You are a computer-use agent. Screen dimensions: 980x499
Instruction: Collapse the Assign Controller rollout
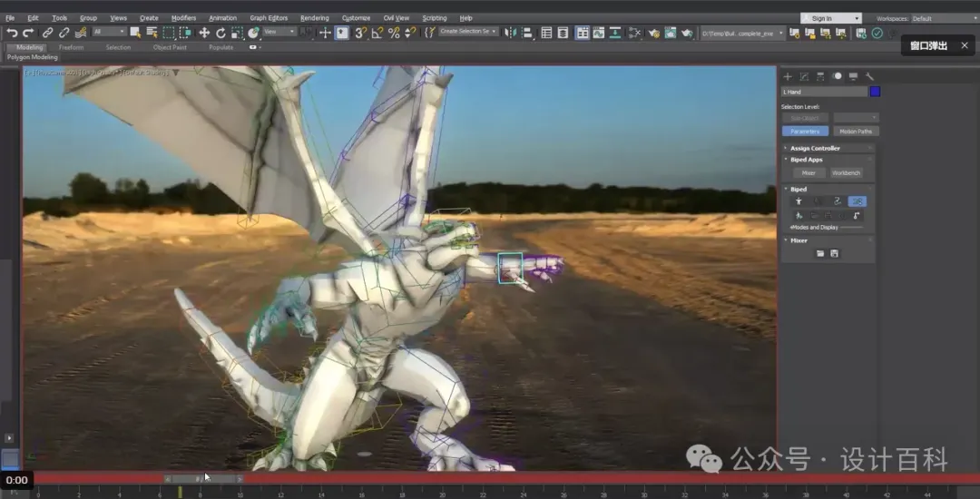pos(815,148)
